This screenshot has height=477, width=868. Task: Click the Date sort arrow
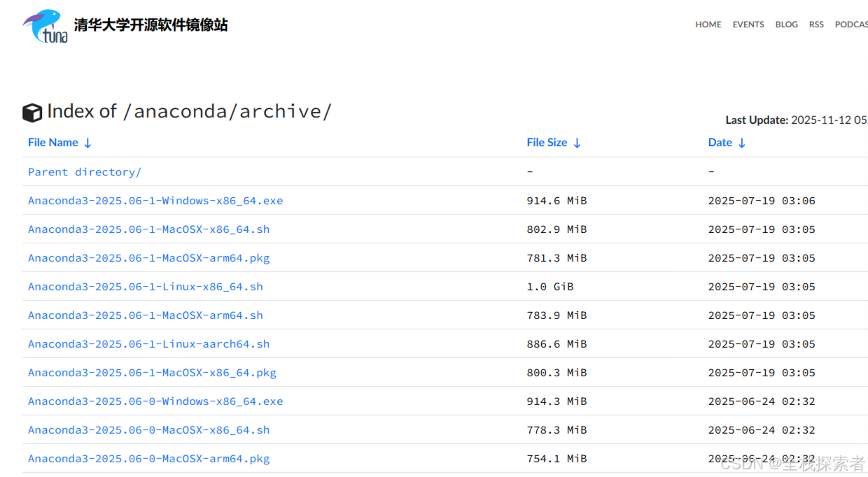click(x=741, y=143)
